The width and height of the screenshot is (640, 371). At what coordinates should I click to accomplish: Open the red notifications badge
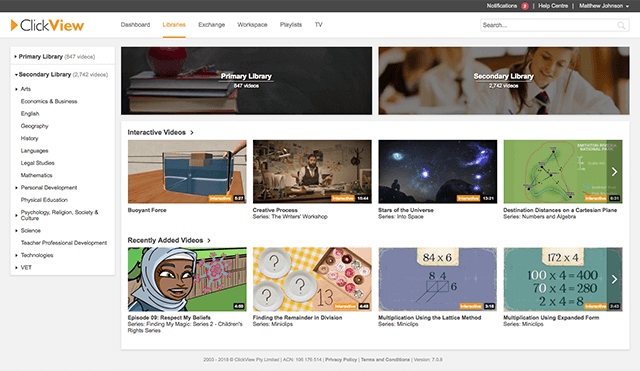(x=525, y=6)
